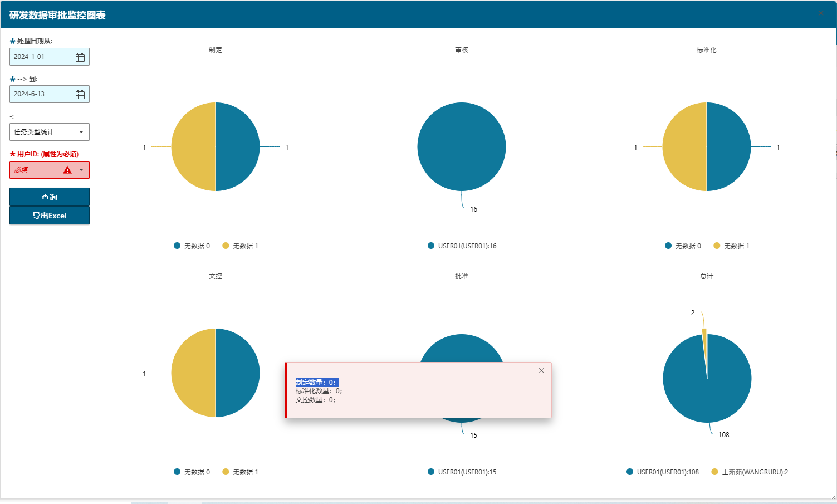
Task: Toggle blue 无数据 0 legend in 标准化 chart
Action: click(683, 246)
